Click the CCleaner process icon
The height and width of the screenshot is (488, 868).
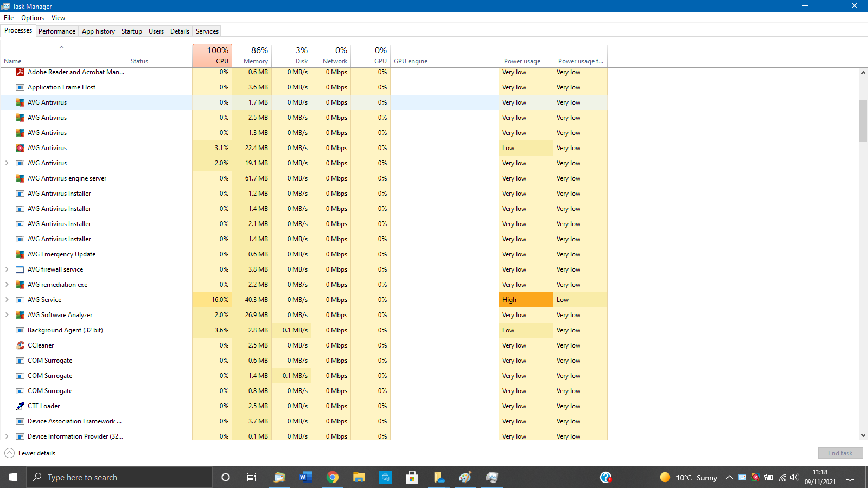pos(20,345)
